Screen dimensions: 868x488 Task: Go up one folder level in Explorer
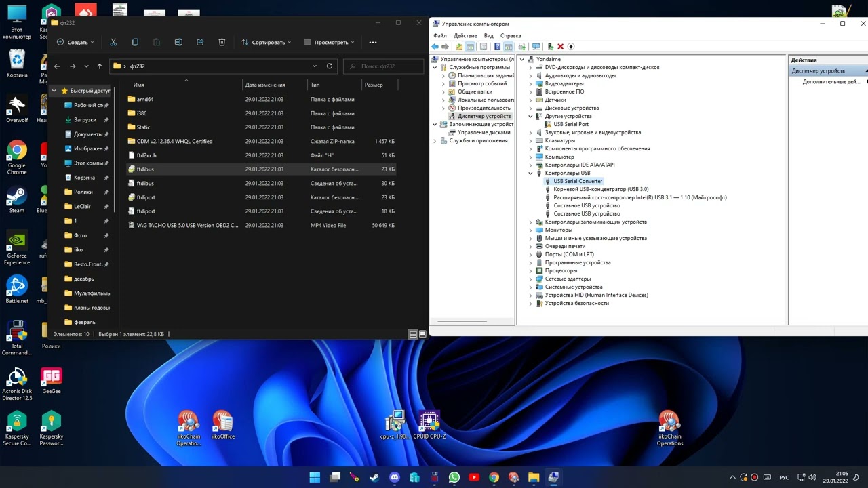click(x=100, y=66)
